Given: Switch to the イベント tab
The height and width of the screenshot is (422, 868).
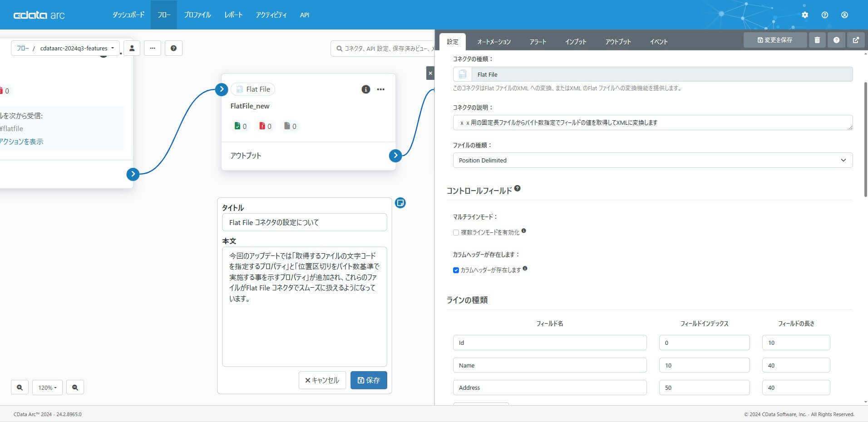Looking at the screenshot, I should [x=658, y=42].
